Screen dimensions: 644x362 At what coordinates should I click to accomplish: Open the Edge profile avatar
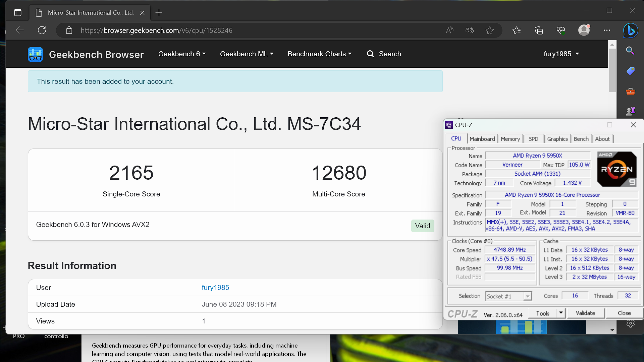pyautogui.click(x=584, y=30)
